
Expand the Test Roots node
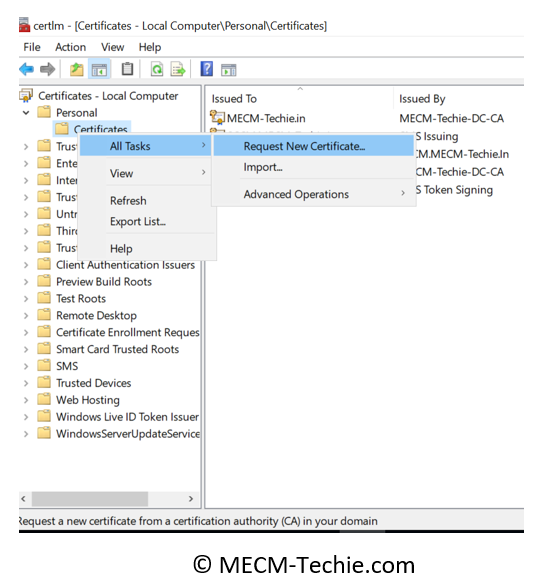click(26, 299)
